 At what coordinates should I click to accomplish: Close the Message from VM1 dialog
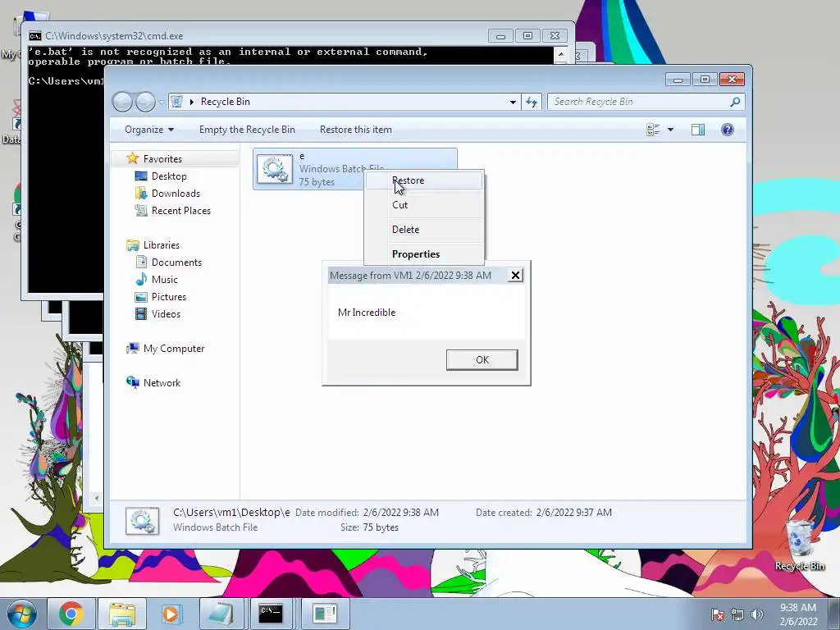(515, 276)
